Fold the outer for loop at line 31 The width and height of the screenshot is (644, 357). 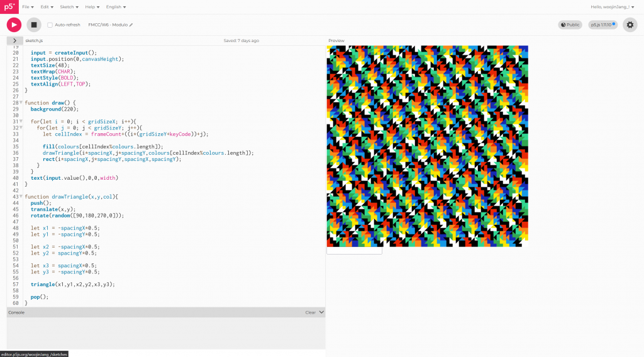tap(21, 121)
